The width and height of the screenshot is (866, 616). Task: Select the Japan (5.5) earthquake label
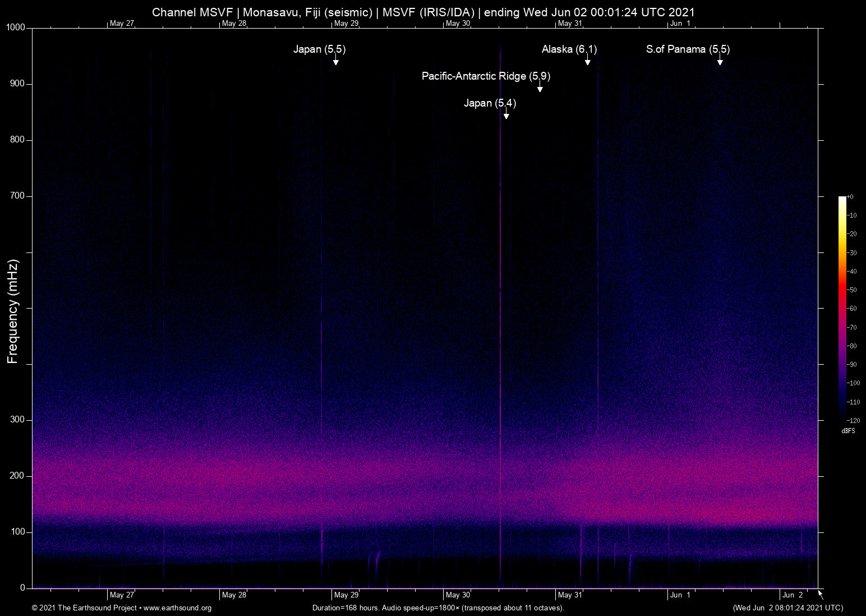pyautogui.click(x=320, y=49)
